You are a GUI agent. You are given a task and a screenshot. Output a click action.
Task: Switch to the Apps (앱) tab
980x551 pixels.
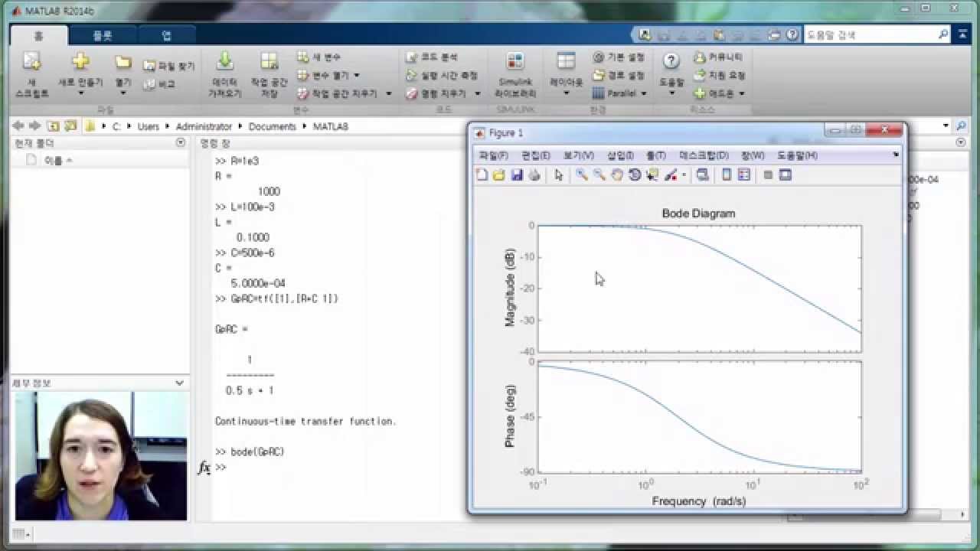pyautogui.click(x=167, y=35)
